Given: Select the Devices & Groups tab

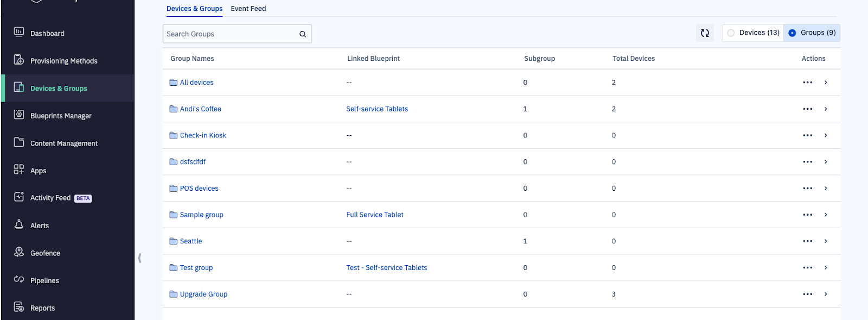Looking at the screenshot, I should [x=194, y=9].
